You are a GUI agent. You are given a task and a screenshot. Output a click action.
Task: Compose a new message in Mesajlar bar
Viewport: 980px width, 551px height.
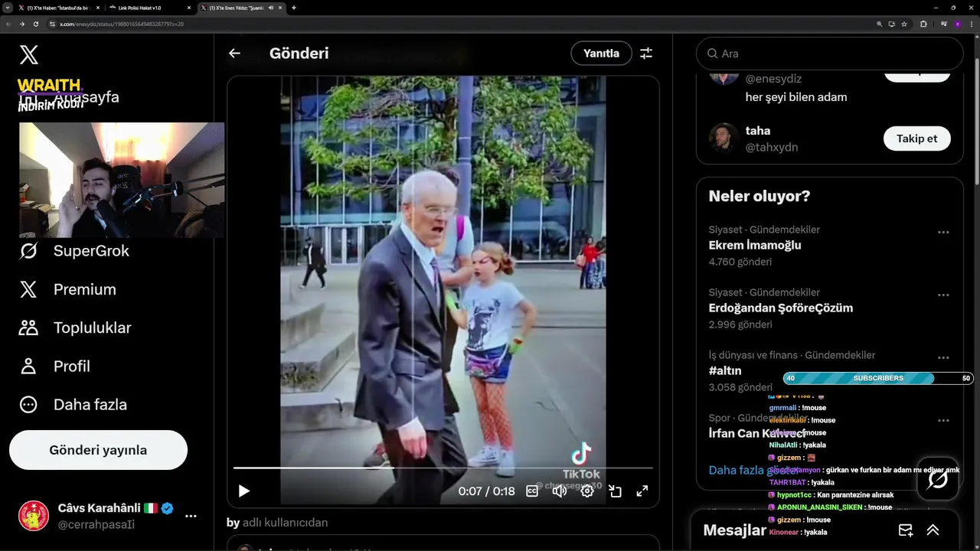coord(905,530)
